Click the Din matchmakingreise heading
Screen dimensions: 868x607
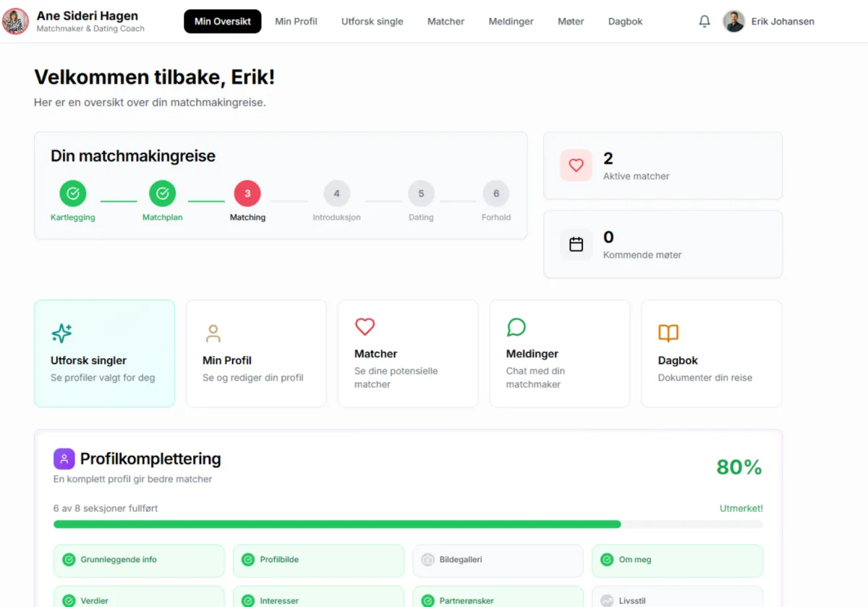(133, 156)
